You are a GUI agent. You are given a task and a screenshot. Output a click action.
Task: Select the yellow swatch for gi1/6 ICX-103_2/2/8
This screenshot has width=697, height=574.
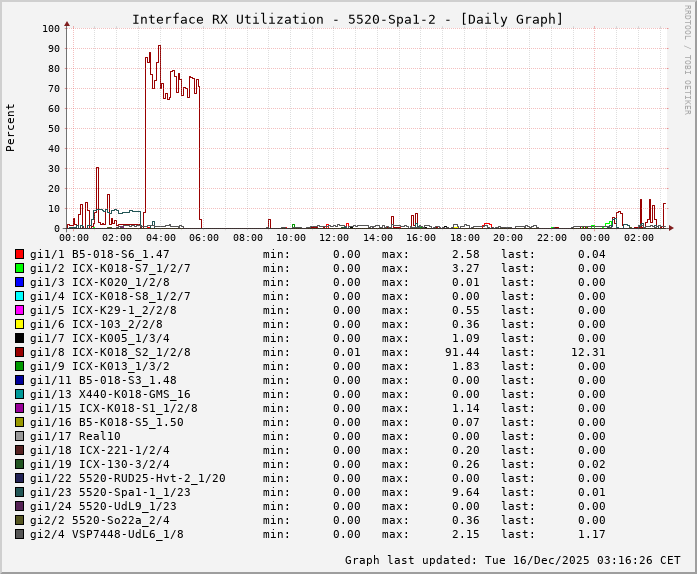coord(19,324)
